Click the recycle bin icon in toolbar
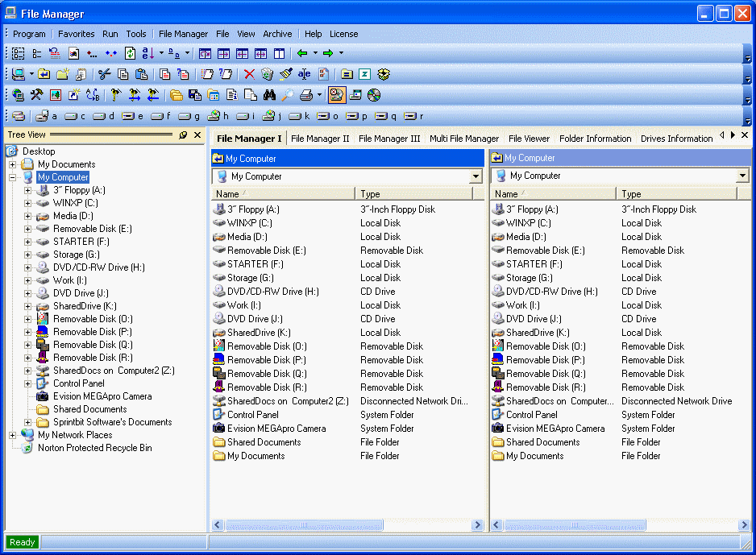756x555 pixels. click(267, 74)
